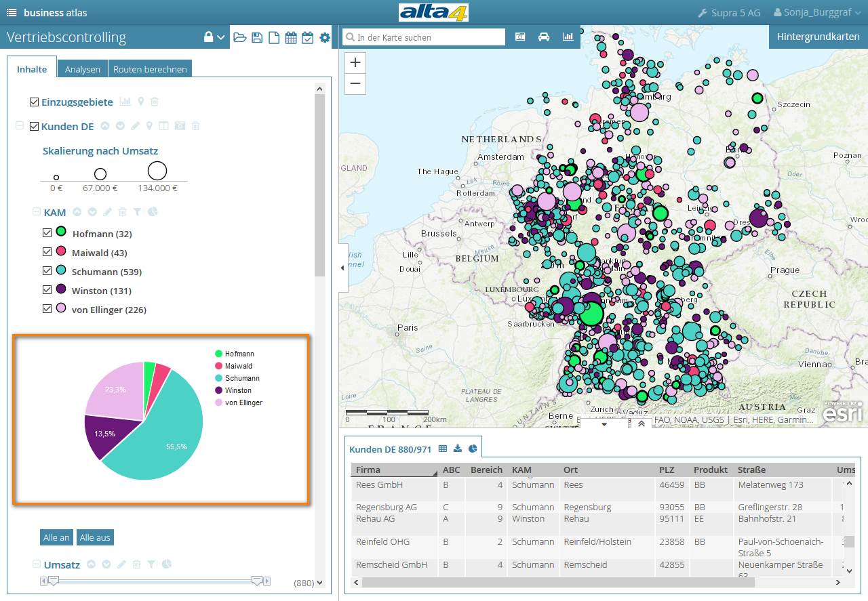Viewport: 868px width, 601px height.
Task: Click double chevron up above table panel
Action: click(642, 423)
